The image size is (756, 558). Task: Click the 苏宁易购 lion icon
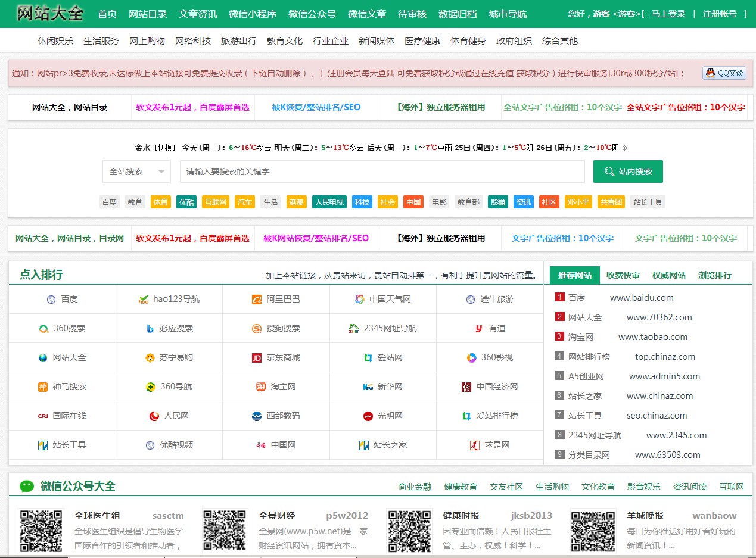(150, 358)
